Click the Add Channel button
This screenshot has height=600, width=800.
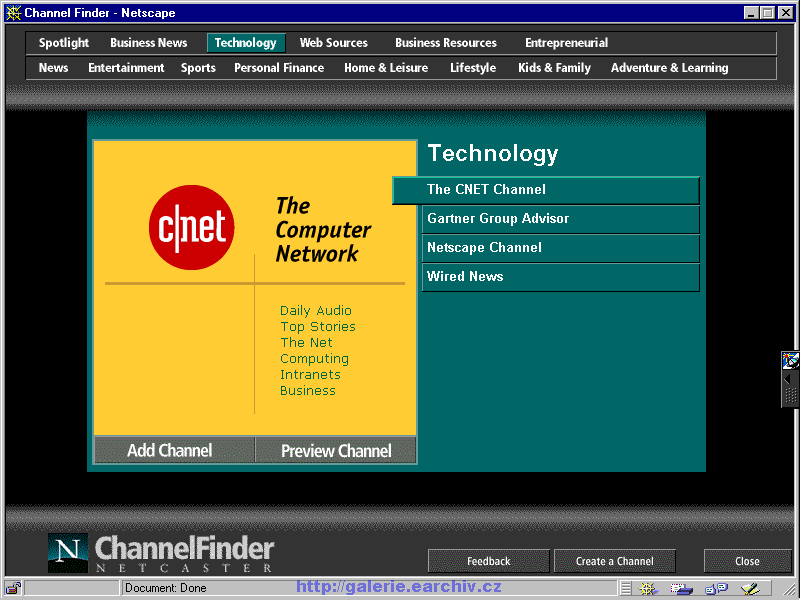174,450
